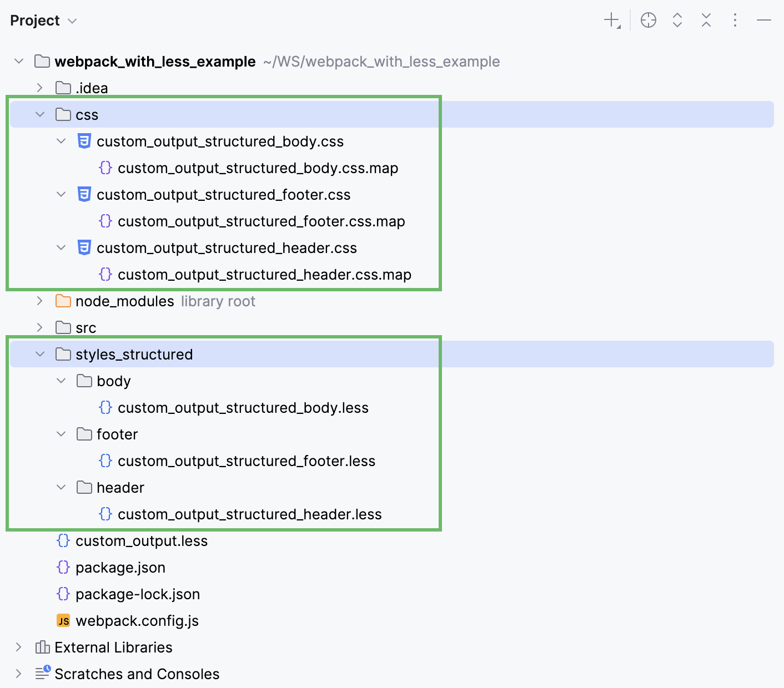Click the JS file icon for webpack.config.js
Screen dimensions: 784x688
pyautogui.click(x=63, y=621)
